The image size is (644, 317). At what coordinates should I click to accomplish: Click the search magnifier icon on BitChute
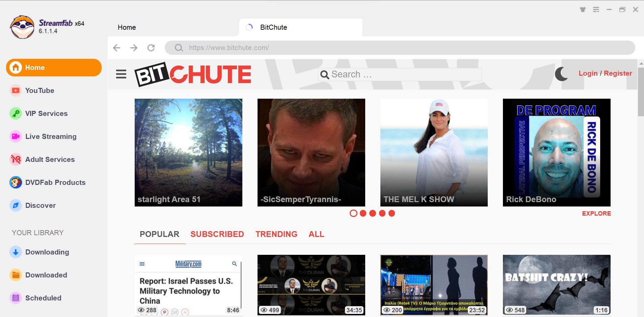click(325, 75)
